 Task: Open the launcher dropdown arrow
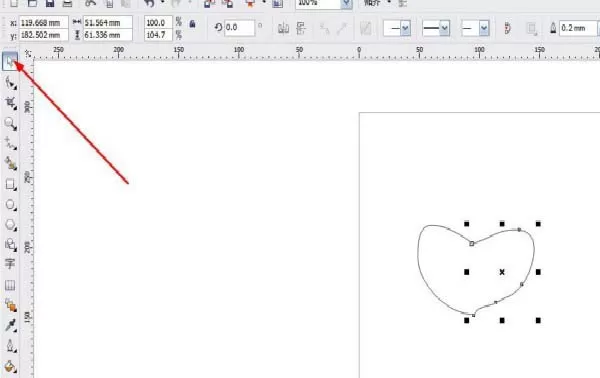264,2
